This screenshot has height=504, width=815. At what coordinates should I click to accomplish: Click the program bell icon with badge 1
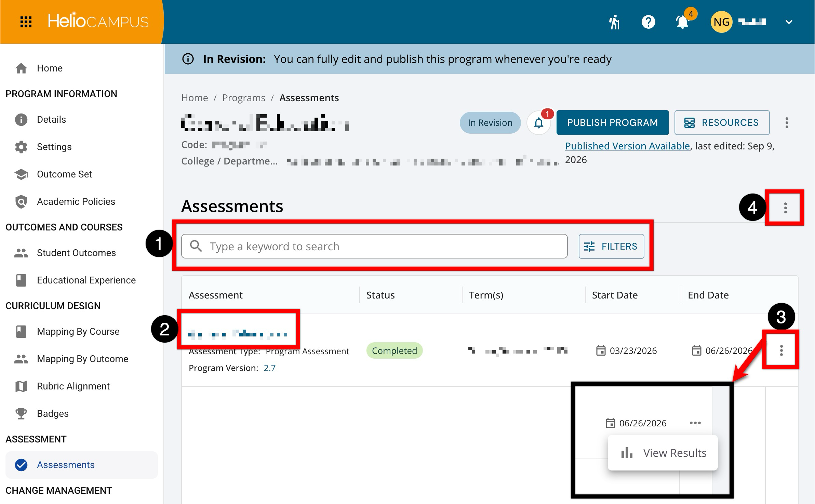click(539, 123)
